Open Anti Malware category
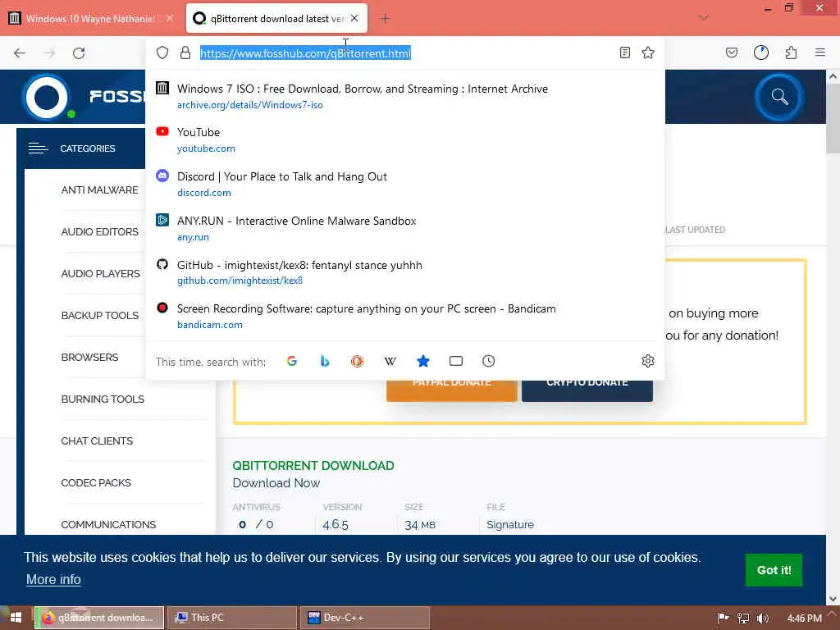Image resolution: width=840 pixels, height=630 pixels. point(99,190)
